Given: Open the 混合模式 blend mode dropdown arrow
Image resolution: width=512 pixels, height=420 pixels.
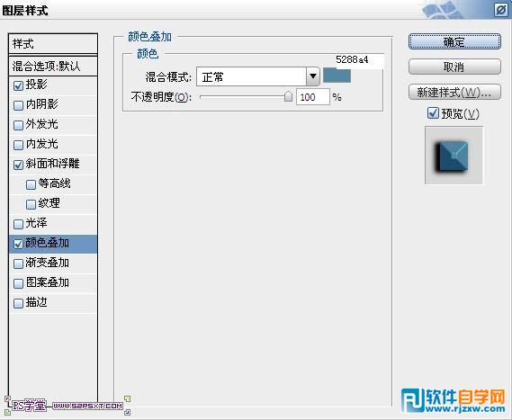Looking at the screenshot, I should [x=313, y=76].
